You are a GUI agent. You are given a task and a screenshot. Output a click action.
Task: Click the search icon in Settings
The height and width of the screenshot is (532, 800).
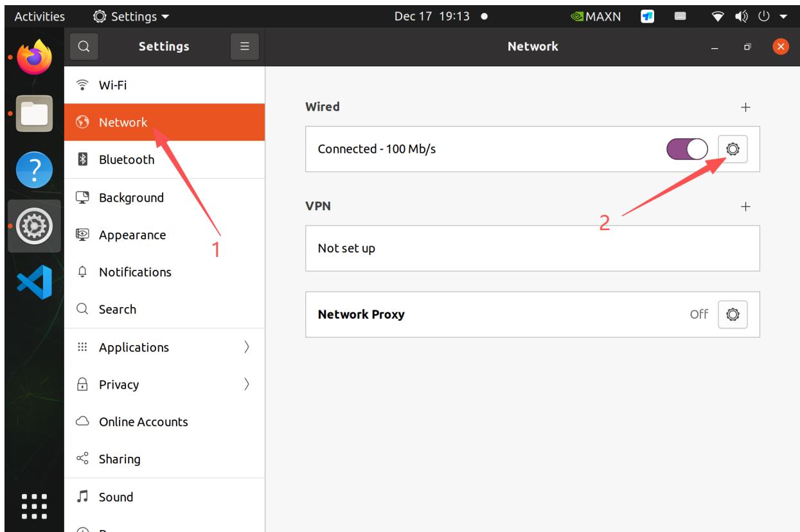(x=84, y=46)
